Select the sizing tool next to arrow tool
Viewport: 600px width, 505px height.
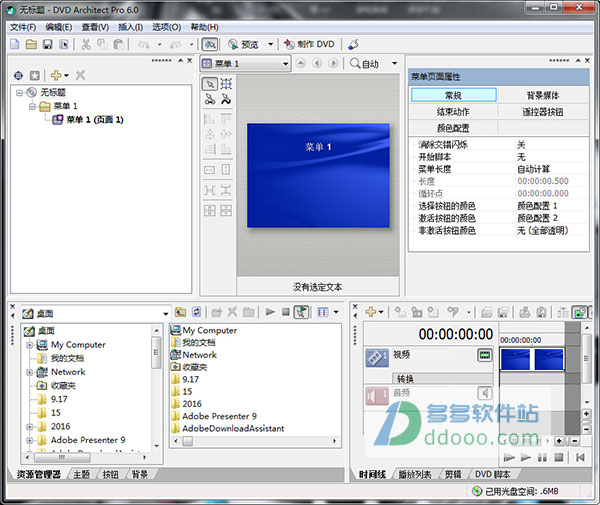pos(226,84)
